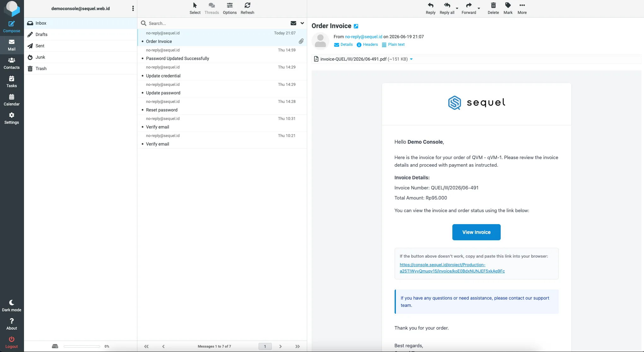Click the Search mail input field
The height and width of the screenshot is (352, 644).
(218, 23)
